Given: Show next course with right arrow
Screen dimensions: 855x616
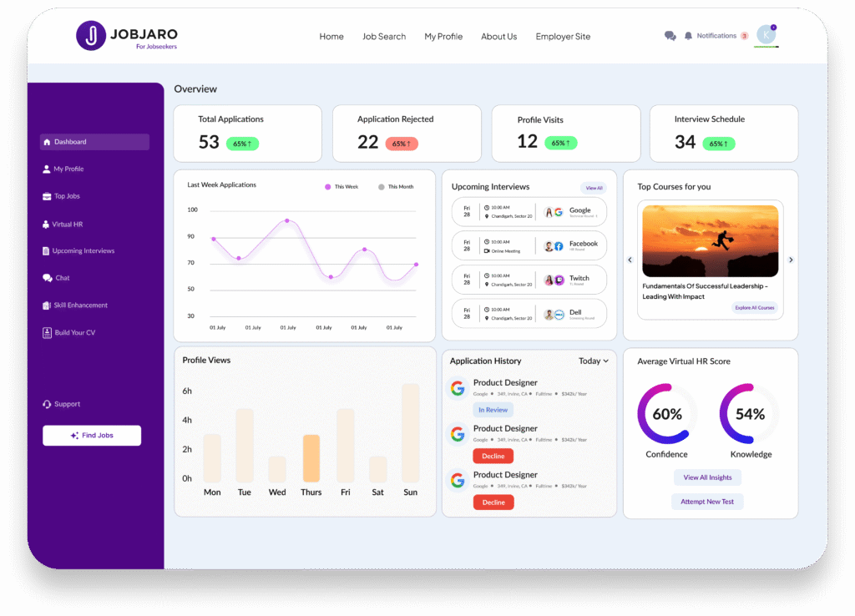Looking at the screenshot, I should 791,260.
